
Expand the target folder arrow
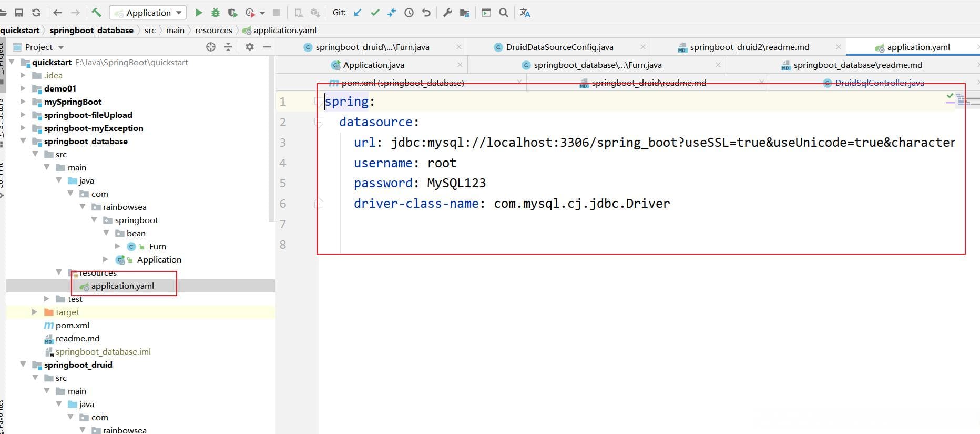pos(34,312)
